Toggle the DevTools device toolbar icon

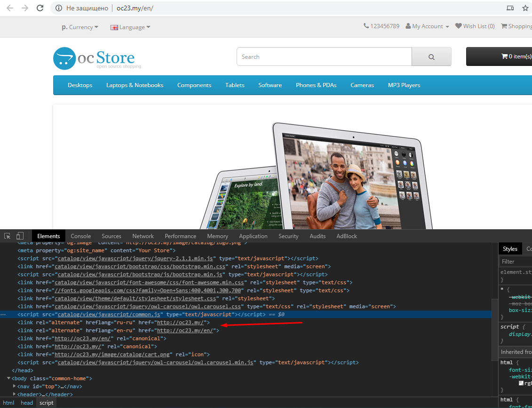click(x=20, y=236)
